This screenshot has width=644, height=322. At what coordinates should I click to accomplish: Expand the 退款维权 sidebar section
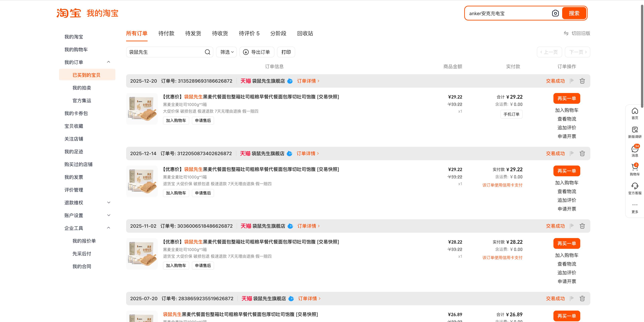(x=109, y=202)
